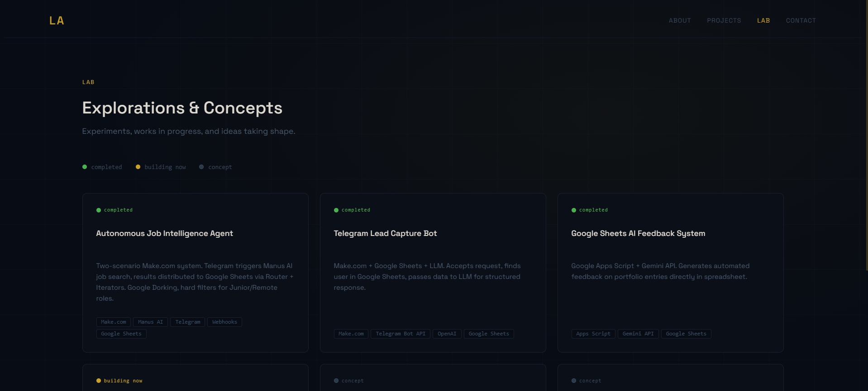This screenshot has width=868, height=391.
Task: Click "building now" status on the bottom-row card
Action: click(123, 381)
